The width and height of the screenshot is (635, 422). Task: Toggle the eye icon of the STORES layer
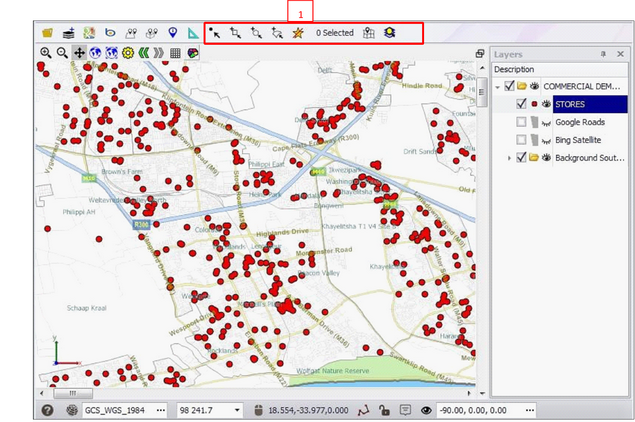pyautogui.click(x=546, y=103)
